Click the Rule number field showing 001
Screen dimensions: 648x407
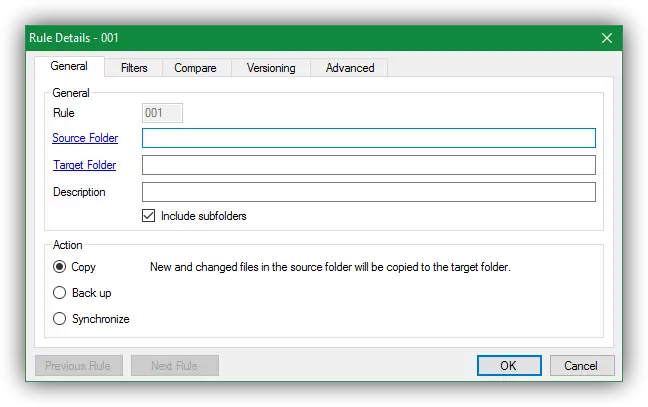click(x=162, y=113)
